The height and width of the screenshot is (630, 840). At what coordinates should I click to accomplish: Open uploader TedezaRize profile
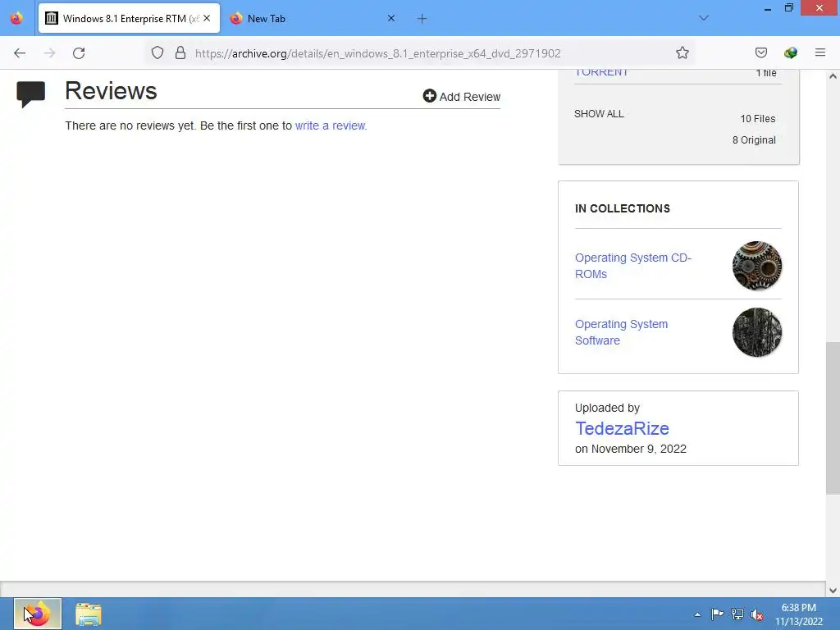click(622, 428)
